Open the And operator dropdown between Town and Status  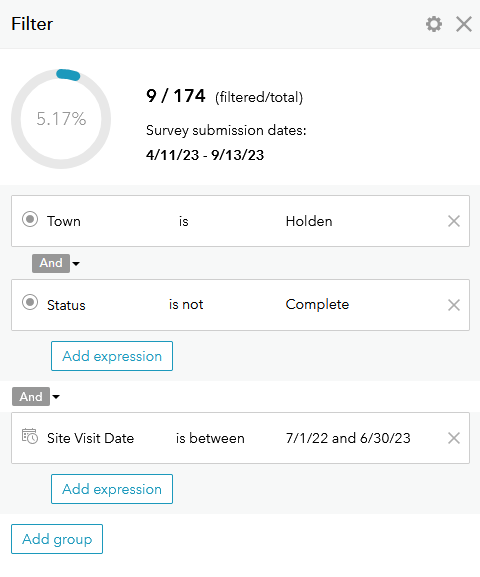76,263
